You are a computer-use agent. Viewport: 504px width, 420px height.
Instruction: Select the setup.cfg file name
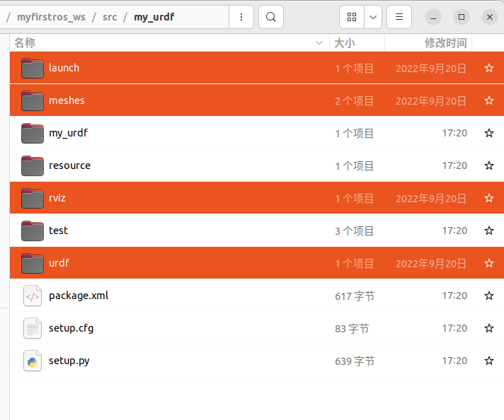[71, 328]
